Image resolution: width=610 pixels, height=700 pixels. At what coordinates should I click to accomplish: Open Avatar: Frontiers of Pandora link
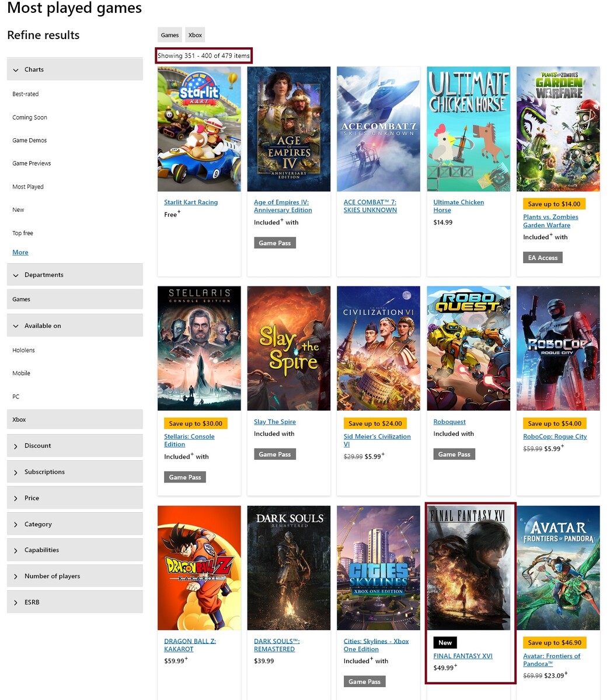pos(552,660)
